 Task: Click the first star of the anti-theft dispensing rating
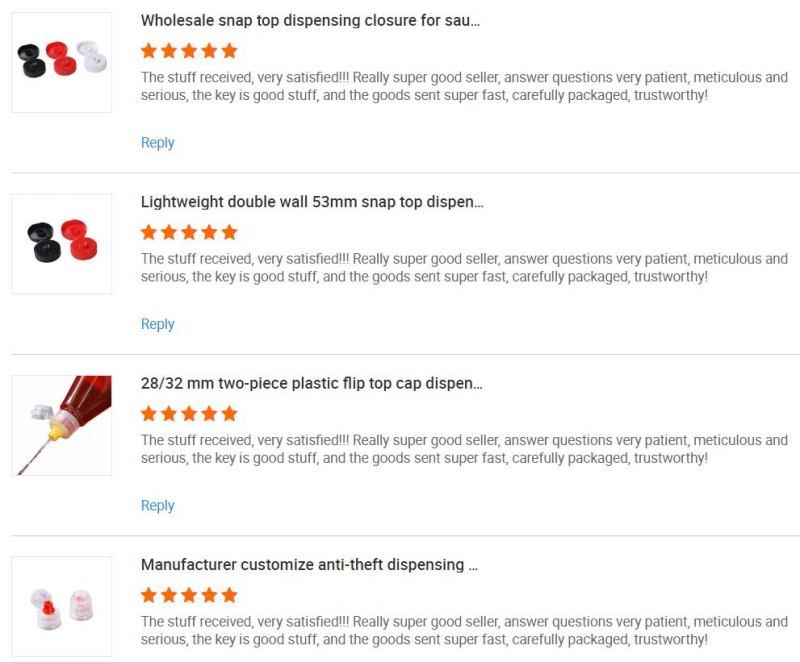click(x=149, y=595)
